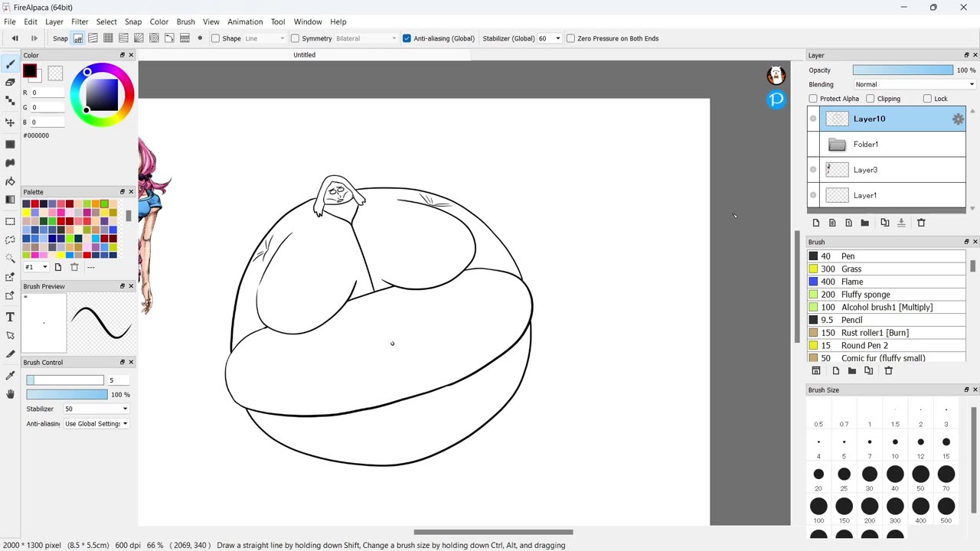Viewport: 980px width, 551px height.
Task: Click the Redo arrow in toolbar
Action: tap(34, 38)
